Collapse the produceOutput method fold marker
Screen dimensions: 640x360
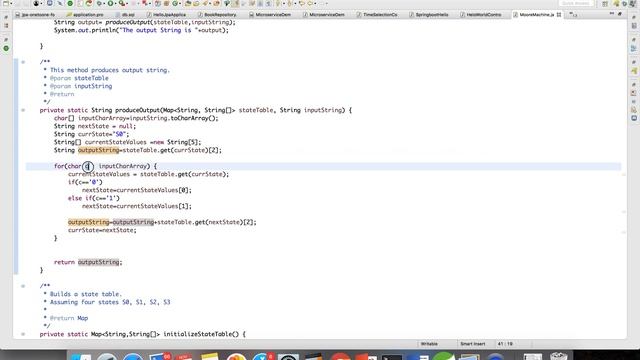tap(23, 110)
